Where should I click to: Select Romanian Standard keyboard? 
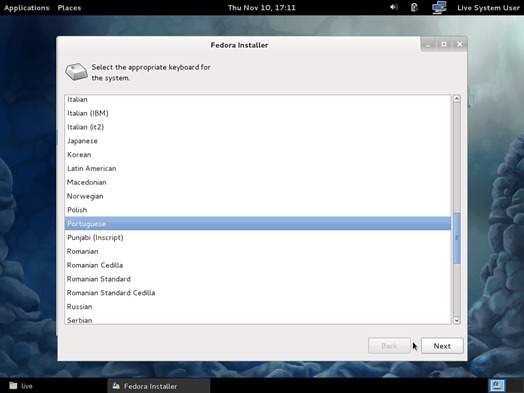pyautogui.click(x=258, y=279)
